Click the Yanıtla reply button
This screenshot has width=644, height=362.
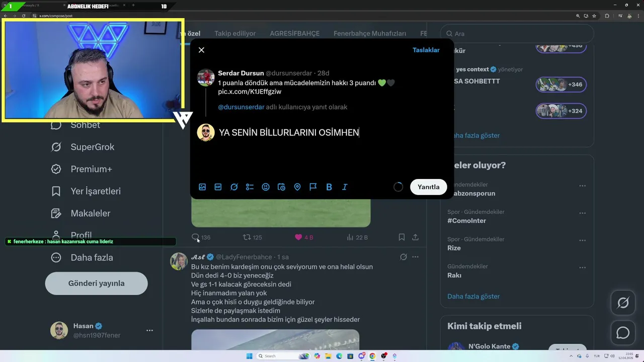pyautogui.click(x=429, y=187)
